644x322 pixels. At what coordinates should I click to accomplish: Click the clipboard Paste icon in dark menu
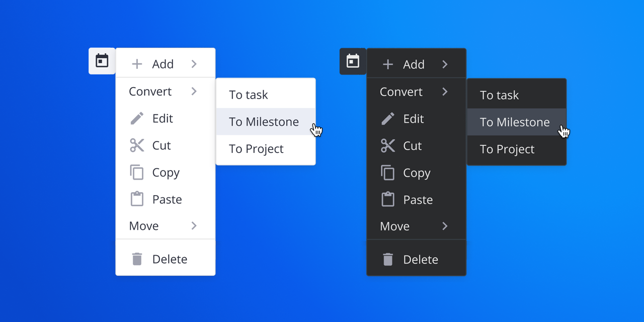(388, 200)
